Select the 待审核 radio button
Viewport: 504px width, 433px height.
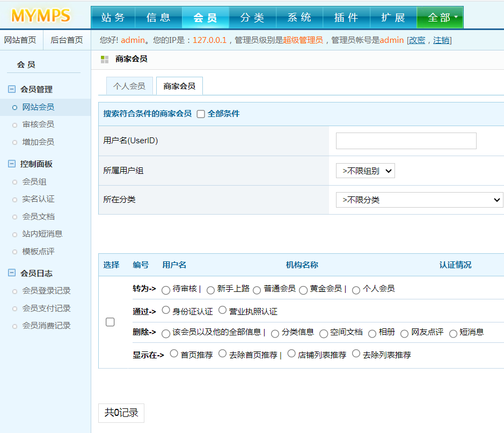pyautogui.click(x=166, y=290)
